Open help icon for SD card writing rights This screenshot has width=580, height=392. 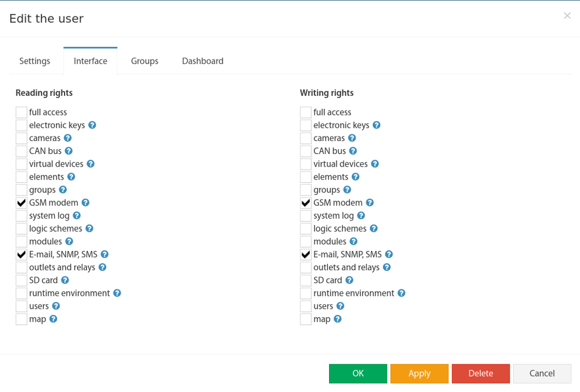pyautogui.click(x=349, y=280)
